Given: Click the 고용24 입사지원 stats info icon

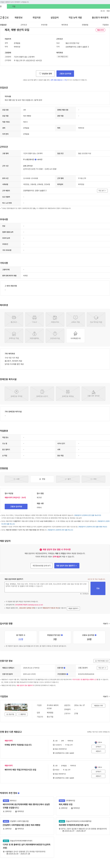Looking at the screenshot, I should tap(95, 635).
